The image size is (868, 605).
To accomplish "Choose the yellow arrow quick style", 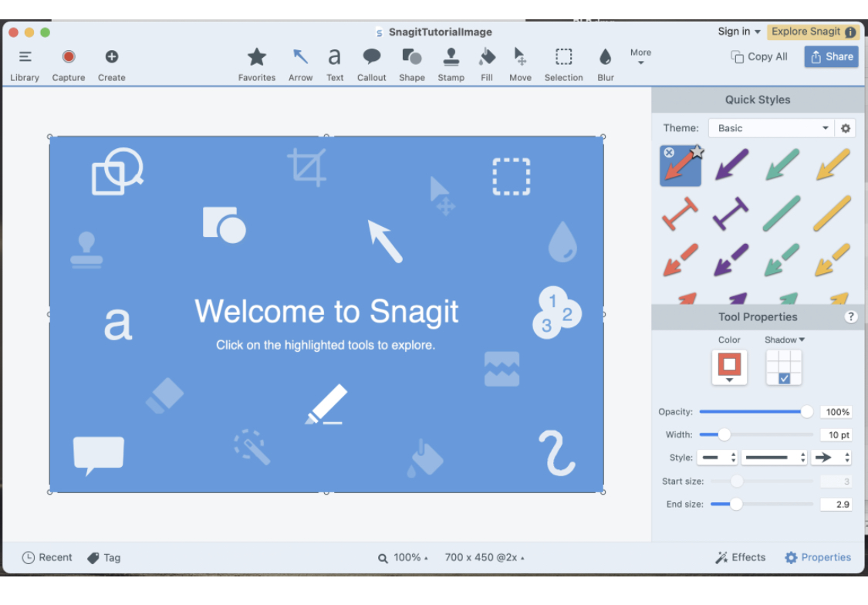I will (x=833, y=164).
